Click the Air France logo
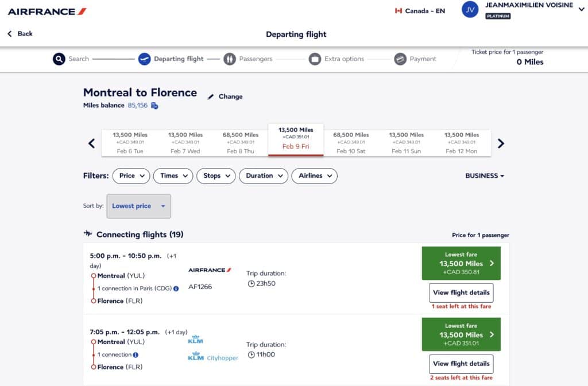 coord(47,11)
